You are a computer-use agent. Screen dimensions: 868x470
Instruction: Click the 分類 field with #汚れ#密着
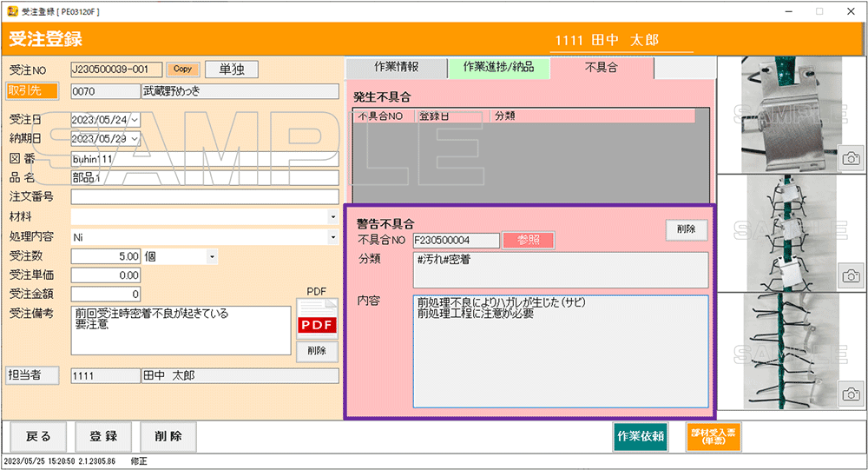[560, 270]
